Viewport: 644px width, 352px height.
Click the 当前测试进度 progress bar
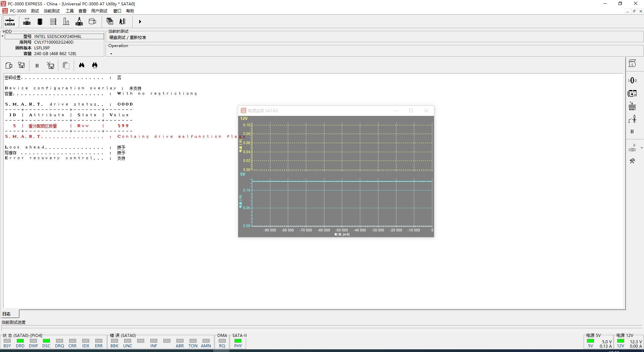(x=321, y=327)
